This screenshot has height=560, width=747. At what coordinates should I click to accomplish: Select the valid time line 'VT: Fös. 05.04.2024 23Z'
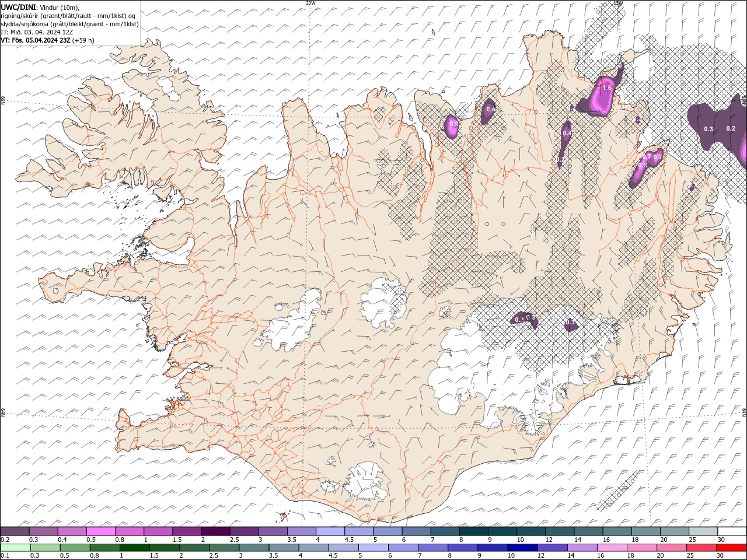(x=36, y=40)
